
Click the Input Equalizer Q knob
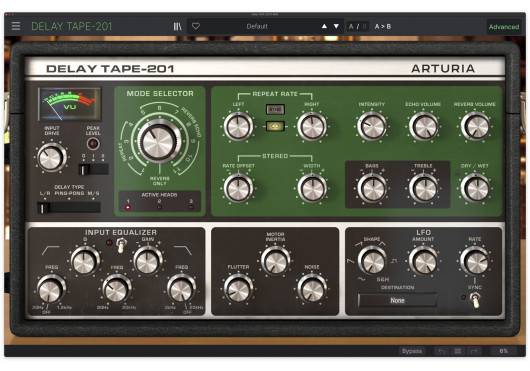(x=85, y=261)
